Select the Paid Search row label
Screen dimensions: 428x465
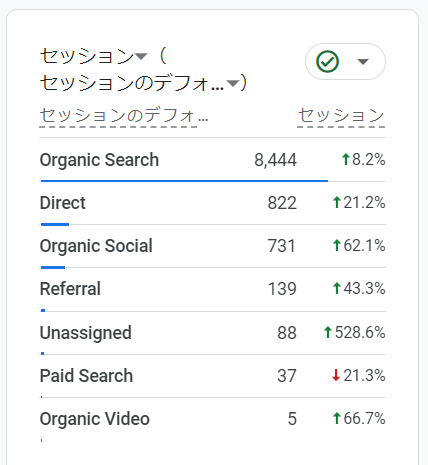86,376
